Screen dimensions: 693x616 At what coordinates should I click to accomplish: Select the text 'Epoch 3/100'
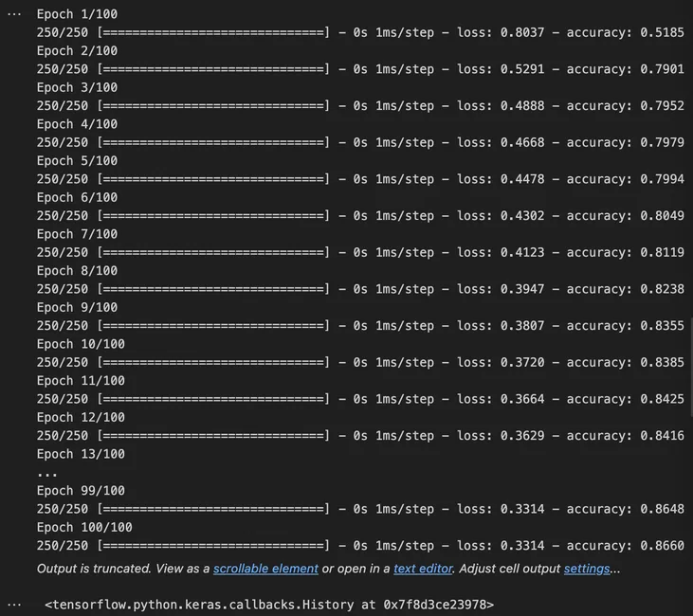(x=77, y=87)
